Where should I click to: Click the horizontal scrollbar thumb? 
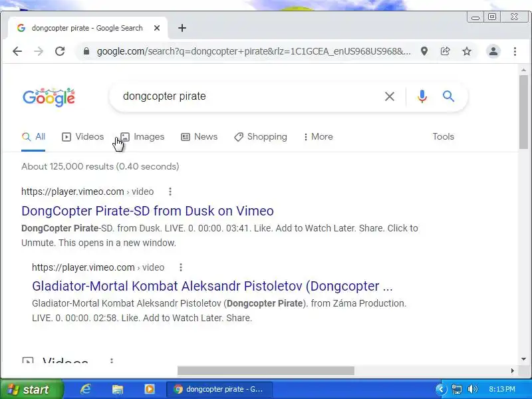pos(266,371)
